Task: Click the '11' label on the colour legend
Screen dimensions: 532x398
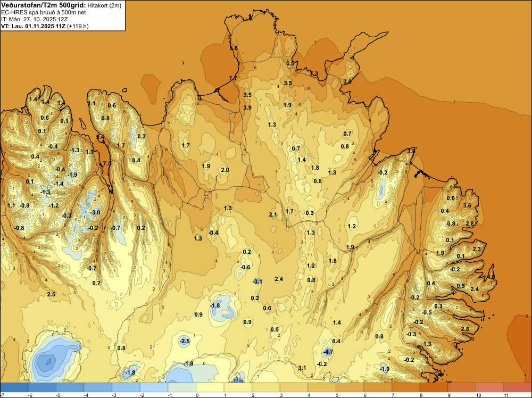Action: [506, 395]
